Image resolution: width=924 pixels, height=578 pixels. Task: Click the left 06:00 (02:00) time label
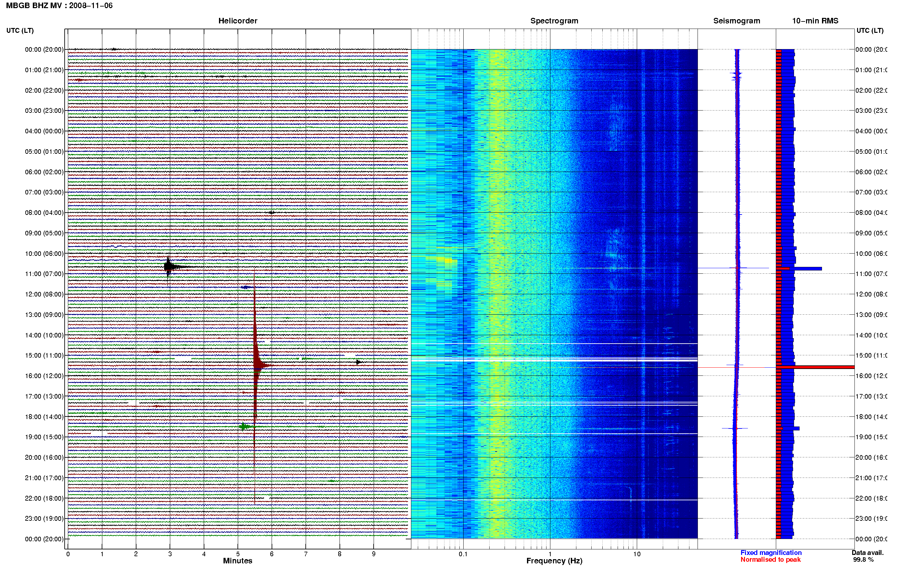44,172
